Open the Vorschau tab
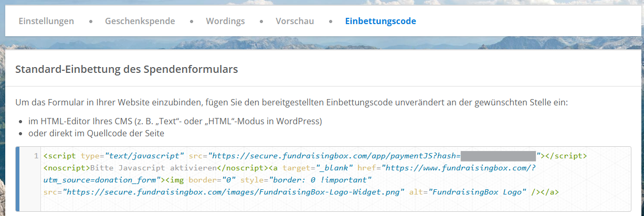644x216 pixels. (x=295, y=21)
